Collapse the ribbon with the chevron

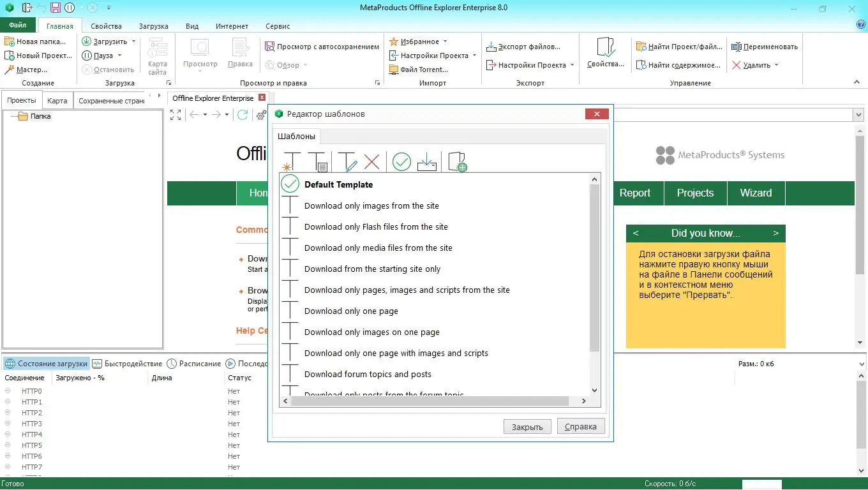(857, 82)
